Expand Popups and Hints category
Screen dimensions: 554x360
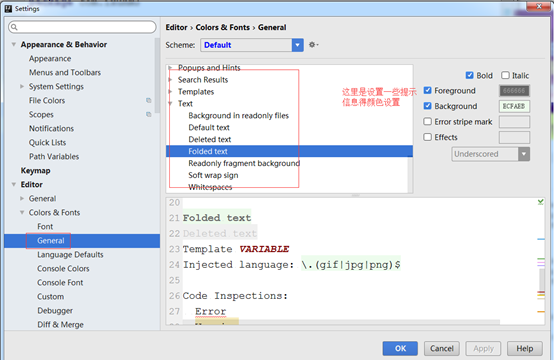[171, 67]
